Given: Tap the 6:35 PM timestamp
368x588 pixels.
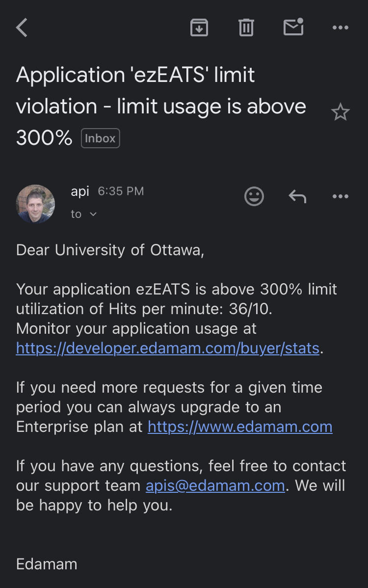Looking at the screenshot, I should click(121, 191).
